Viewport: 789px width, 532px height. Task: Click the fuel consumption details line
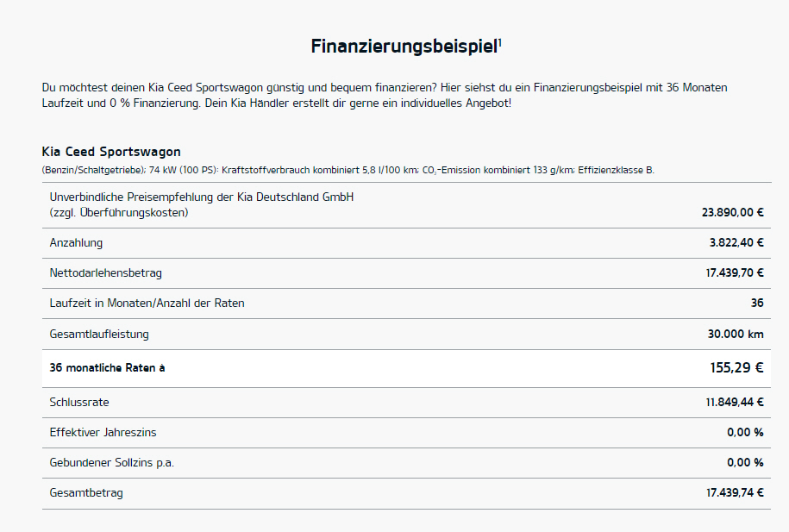pos(348,170)
